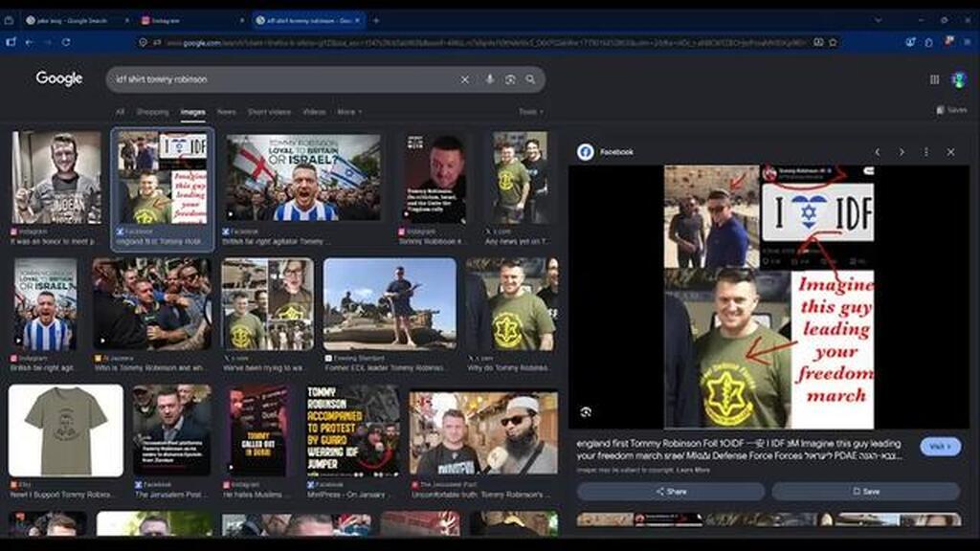
Task: Switch to the News tab
Action: coord(226,112)
